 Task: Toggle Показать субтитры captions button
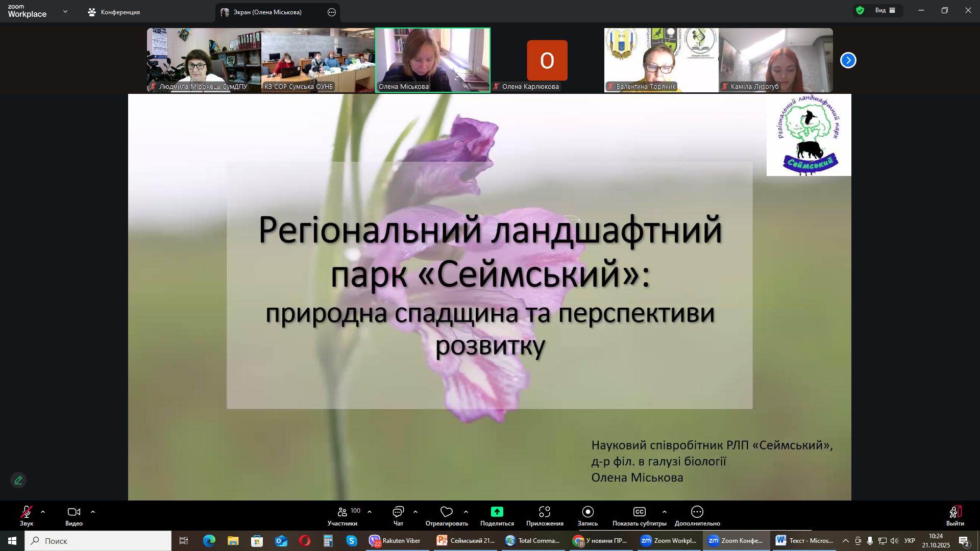point(639,512)
